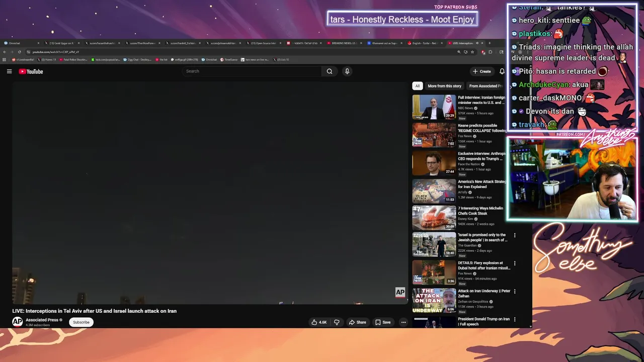
Task: Switch to the English - Tzofar Red Alert tab
Action: tap(425, 43)
